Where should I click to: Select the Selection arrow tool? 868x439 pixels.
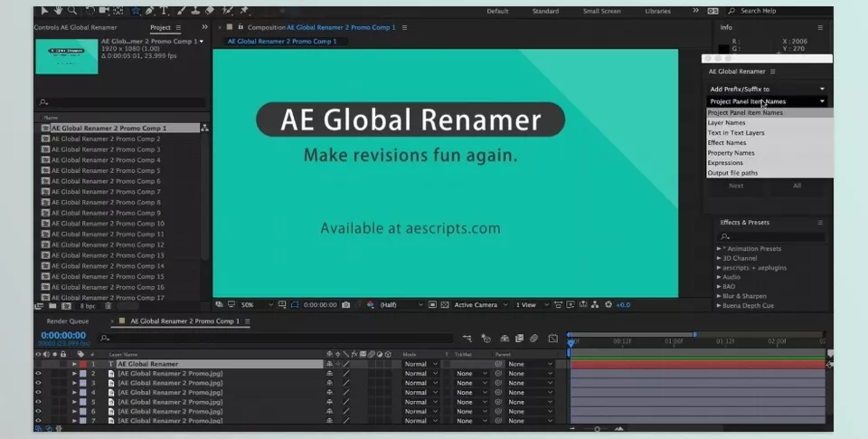tap(44, 11)
